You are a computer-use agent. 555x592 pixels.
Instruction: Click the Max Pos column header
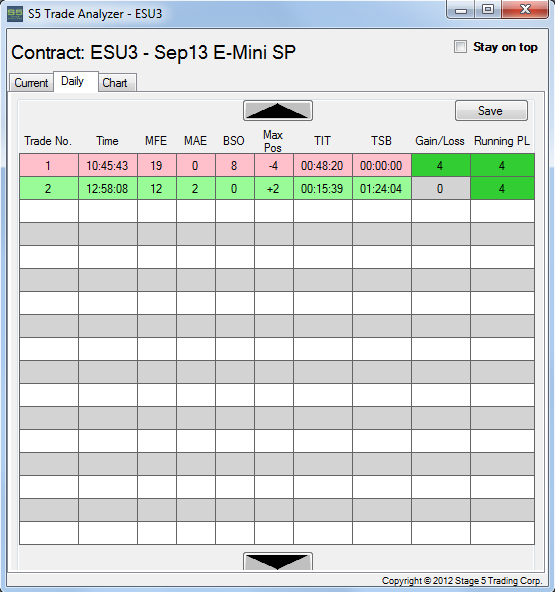coord(273,141)
